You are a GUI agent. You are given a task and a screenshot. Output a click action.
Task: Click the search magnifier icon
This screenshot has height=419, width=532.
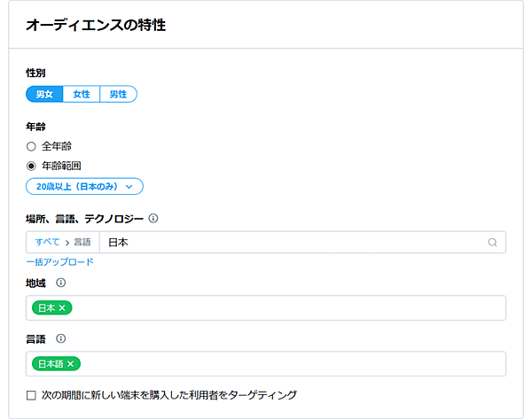[492, 242]
